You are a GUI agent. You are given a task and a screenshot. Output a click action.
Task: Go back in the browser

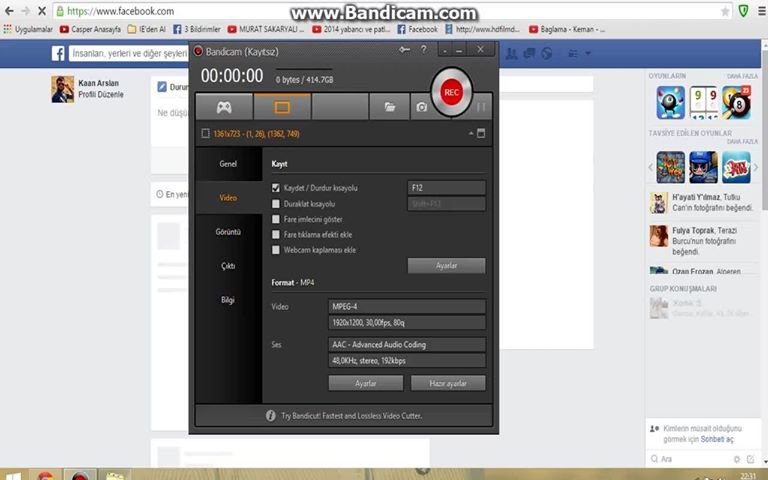pos(9,11)
